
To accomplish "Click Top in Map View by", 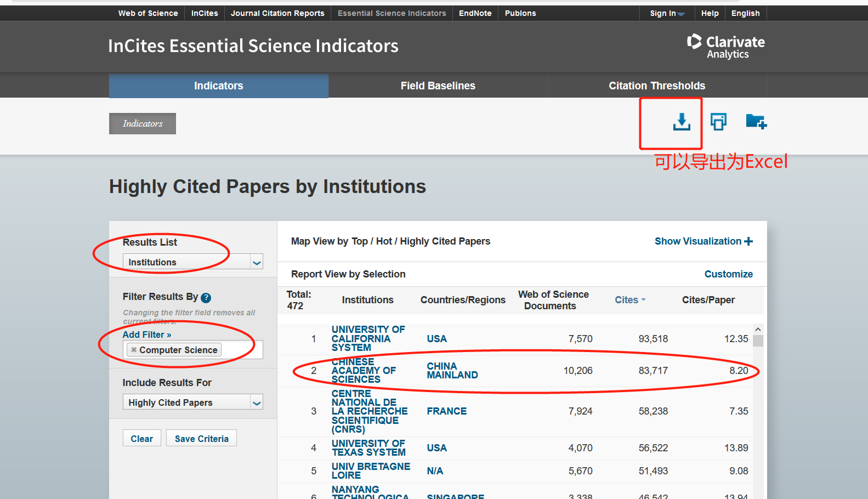I will 360,241.
